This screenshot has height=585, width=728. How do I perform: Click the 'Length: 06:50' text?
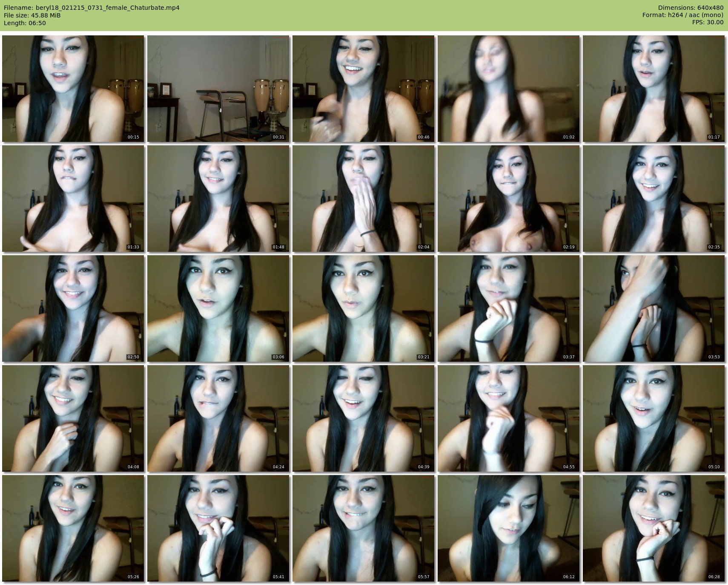pyautogui.click(x=25, y=23)
